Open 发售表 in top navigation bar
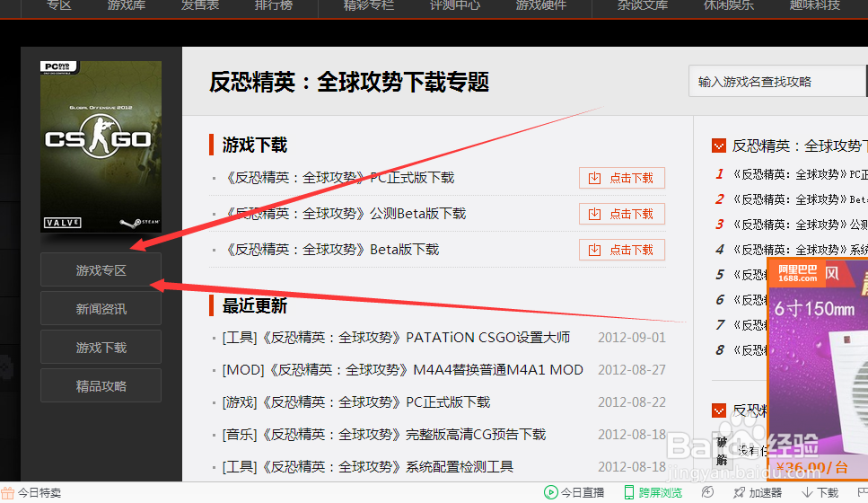Screen dimensions: 868x503 point(200,5)
